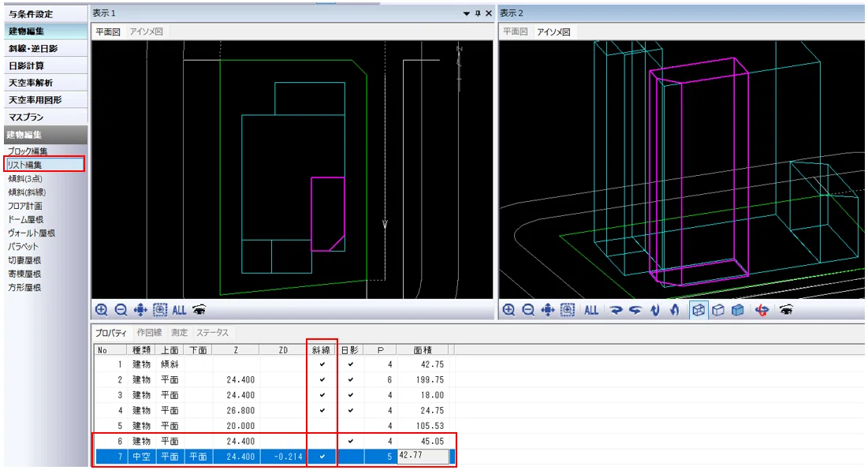Open the 測定 tab
Screen dimensions: 868x470
pos(180,333)
